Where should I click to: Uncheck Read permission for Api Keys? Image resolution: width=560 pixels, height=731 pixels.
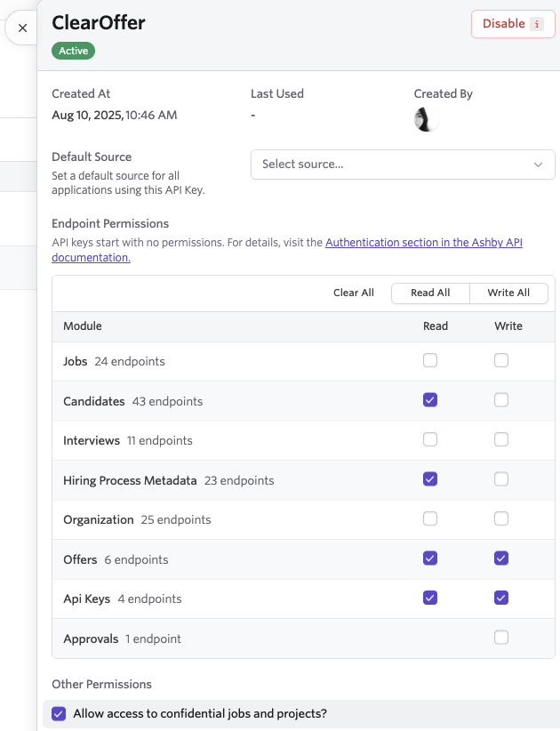pos(430,598)
